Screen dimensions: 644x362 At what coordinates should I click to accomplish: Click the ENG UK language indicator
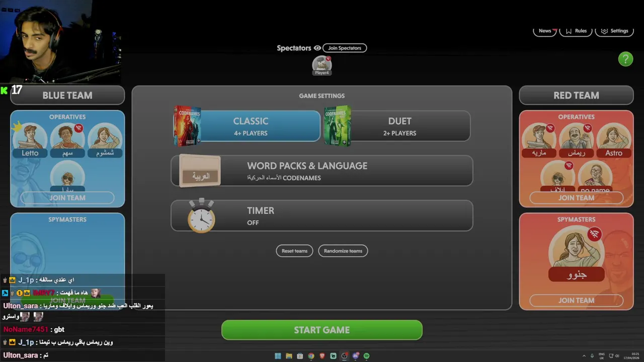pyautogui.click(x=602, y=356)
